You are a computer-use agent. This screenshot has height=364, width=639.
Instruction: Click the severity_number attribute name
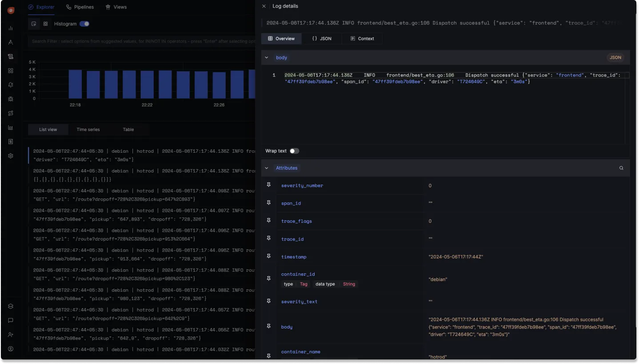[302, 186]
